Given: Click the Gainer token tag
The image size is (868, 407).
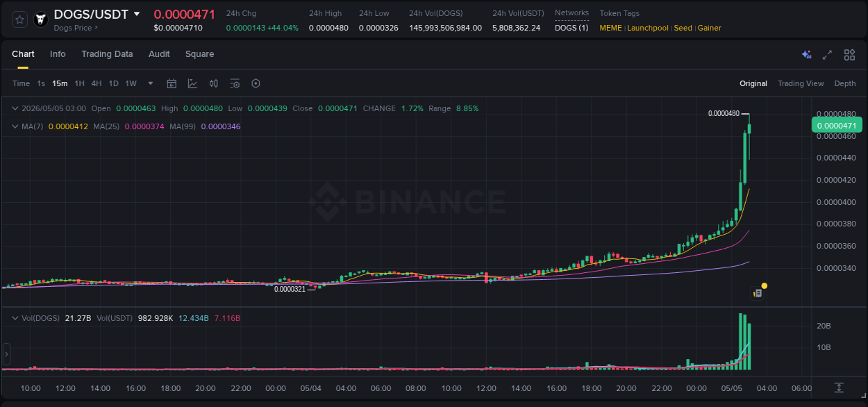Looking at the screenshot, I should [x=710, y=28].
